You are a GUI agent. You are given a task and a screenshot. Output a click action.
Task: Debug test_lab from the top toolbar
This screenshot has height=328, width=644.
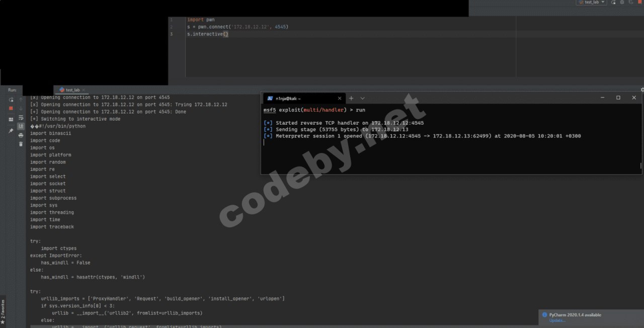[x=622, y=3]
